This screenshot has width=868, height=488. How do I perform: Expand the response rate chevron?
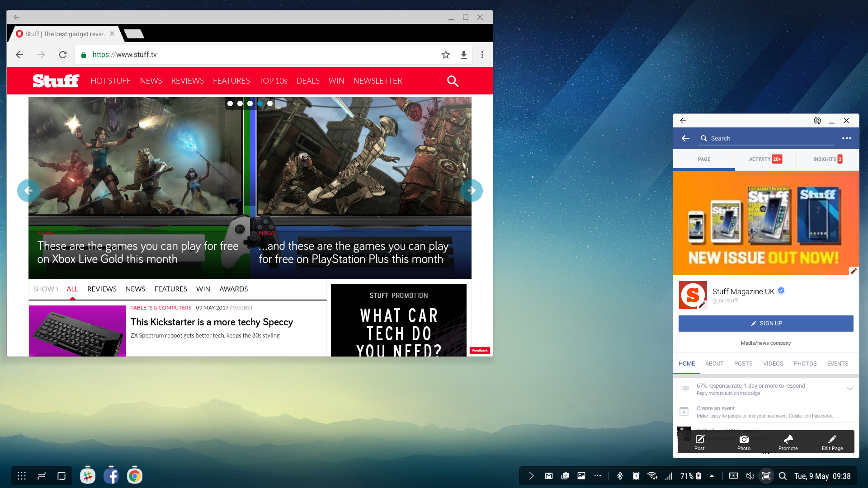(x=850, y=389)
